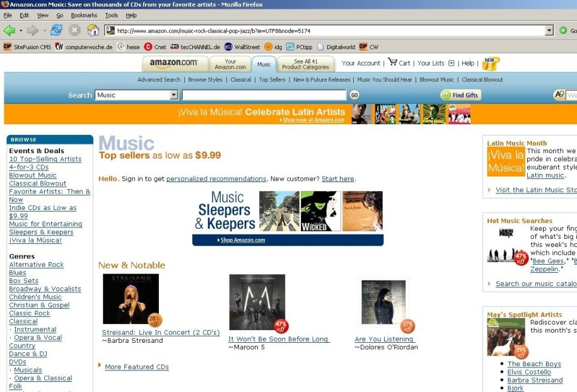This screenshot has width=577, height=392.
Task: Click the round GO button beside search field
Action: click(x=354, y=95)
